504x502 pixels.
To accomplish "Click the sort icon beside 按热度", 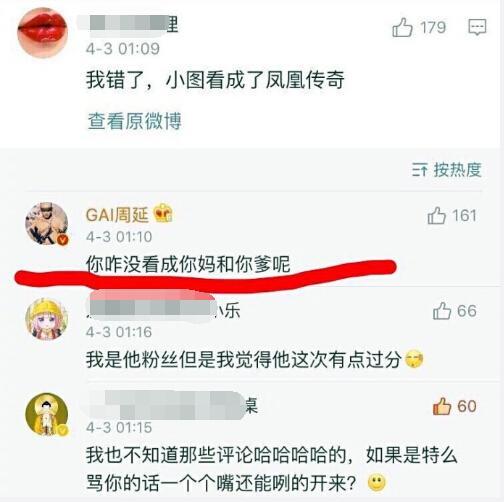I will coord(419,170).
